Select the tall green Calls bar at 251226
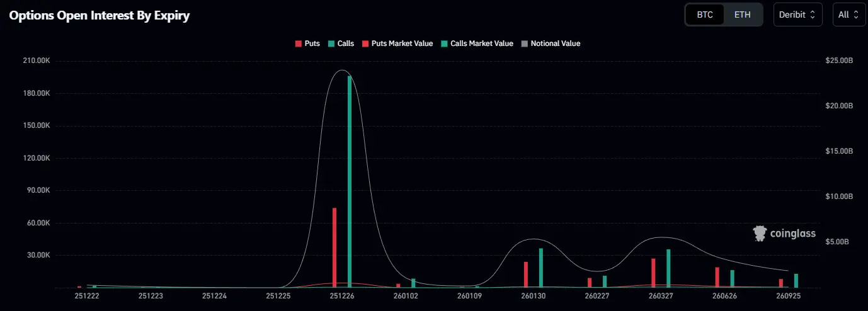This screenshot has height=311, width=868. point(350,183)
